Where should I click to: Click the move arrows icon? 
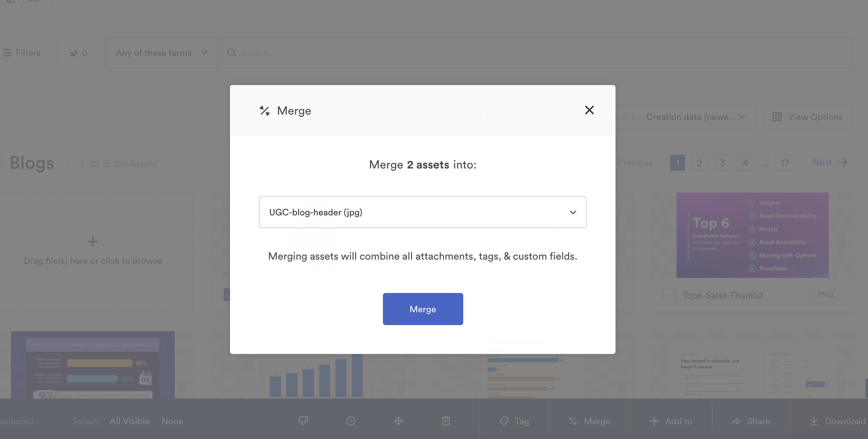(398, 421)
